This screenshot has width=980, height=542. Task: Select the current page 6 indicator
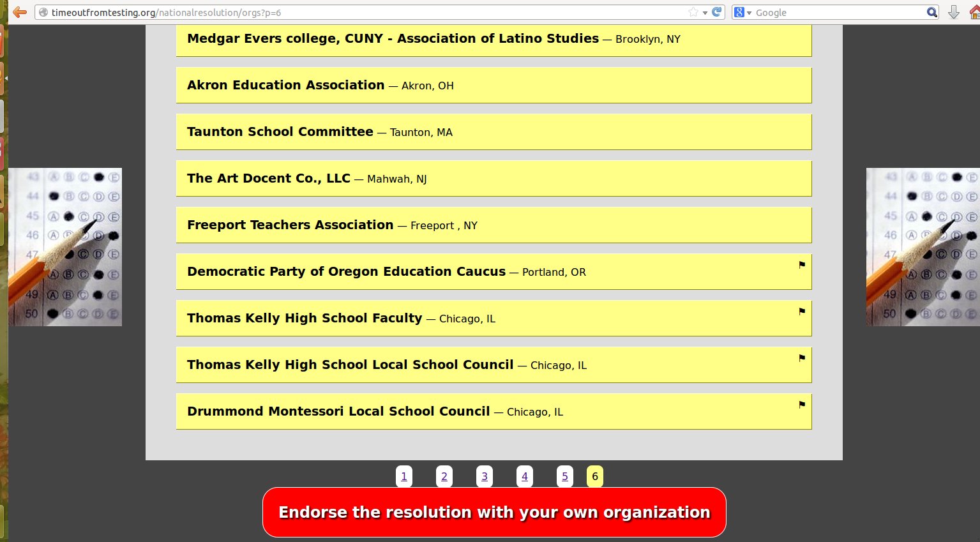tap(595, 476)
